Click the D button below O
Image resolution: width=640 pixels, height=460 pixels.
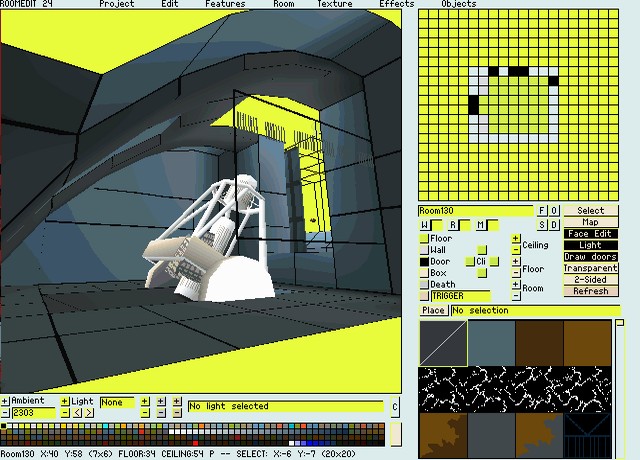click(554, 224)
